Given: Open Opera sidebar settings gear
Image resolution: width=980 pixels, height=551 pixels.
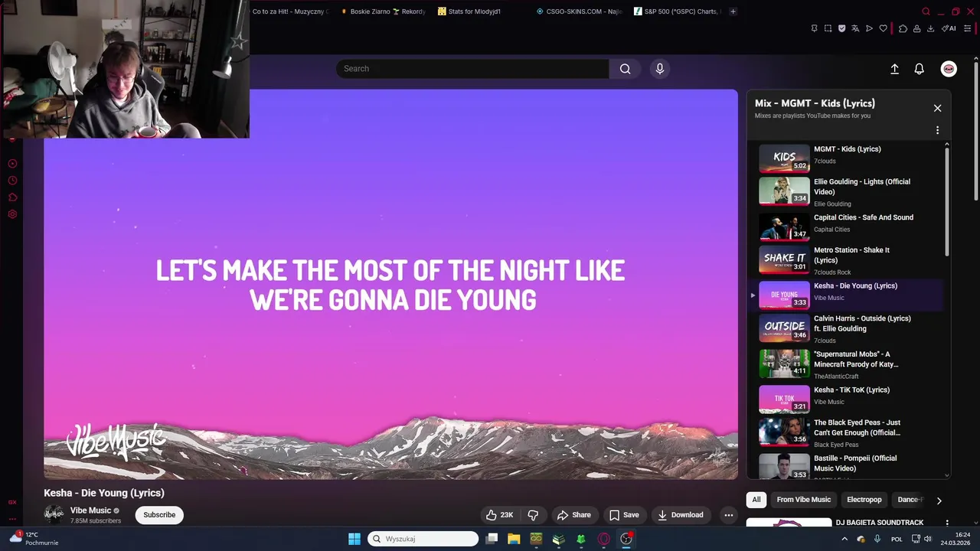Looking at the screenshot, I should click(x=12, y=214).
